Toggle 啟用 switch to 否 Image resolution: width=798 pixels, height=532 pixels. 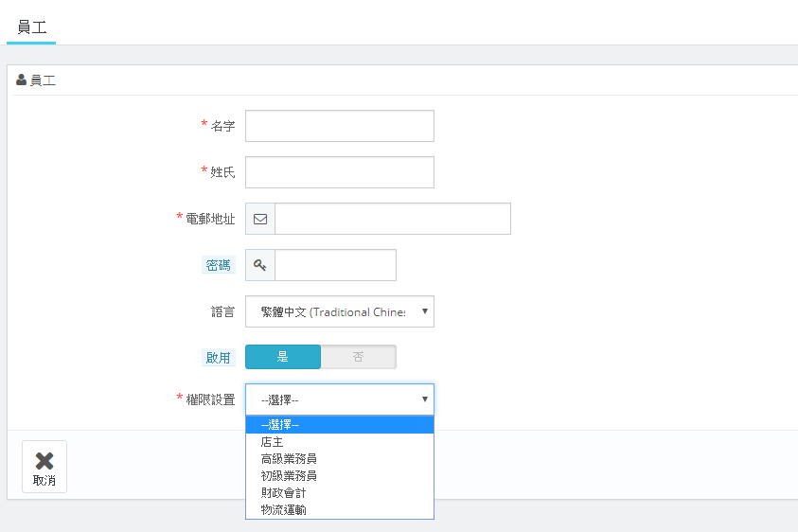[358, 357]
